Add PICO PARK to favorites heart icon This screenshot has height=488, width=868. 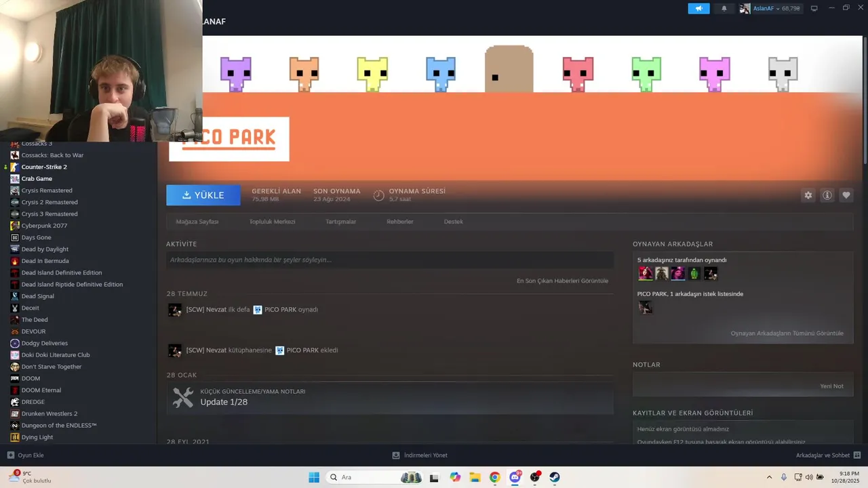click(846, 195)
